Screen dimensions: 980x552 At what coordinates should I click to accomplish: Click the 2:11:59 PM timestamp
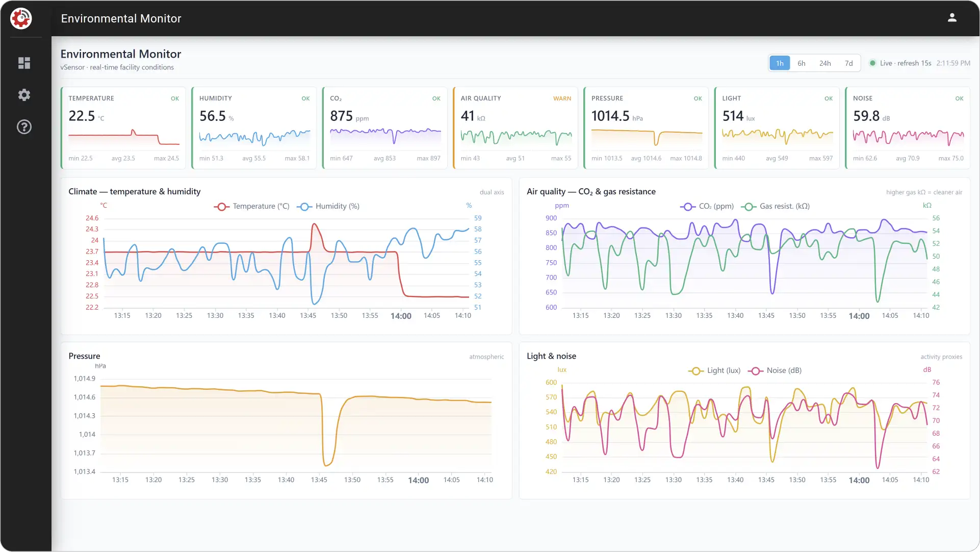click(x=953, y=63)
